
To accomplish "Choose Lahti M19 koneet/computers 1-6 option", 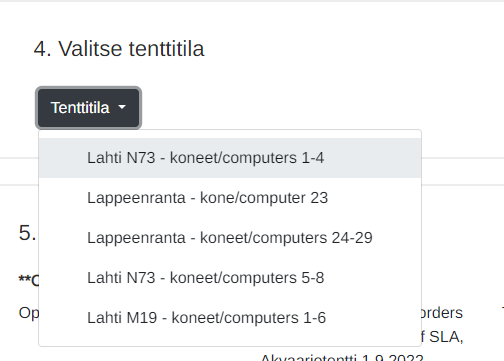I will point(230,318).
